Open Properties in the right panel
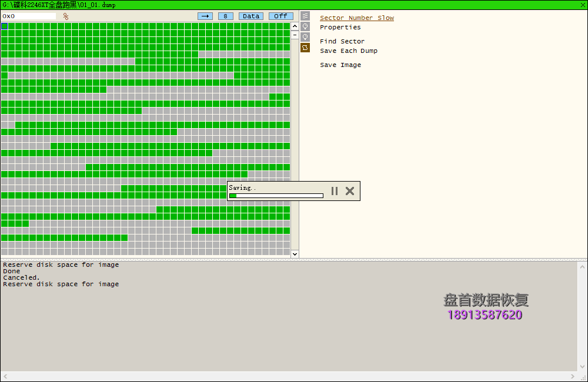 coord(340,28)
